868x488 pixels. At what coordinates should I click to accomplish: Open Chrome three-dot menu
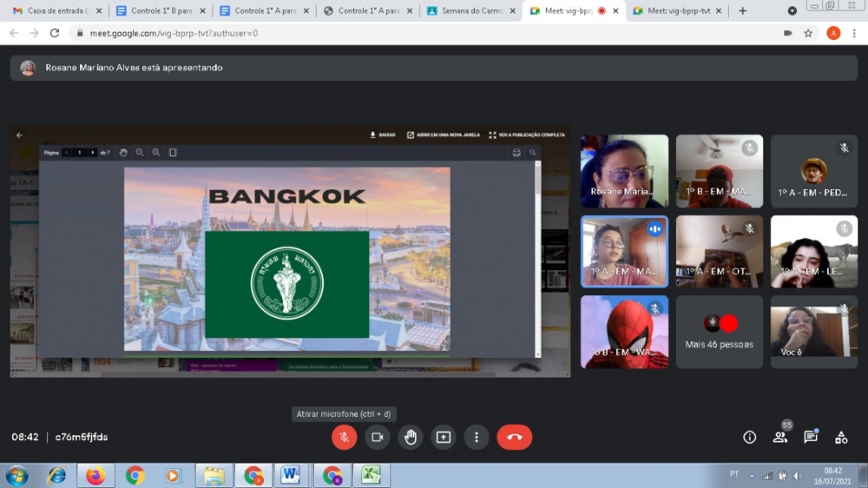[x=854, y=33]
